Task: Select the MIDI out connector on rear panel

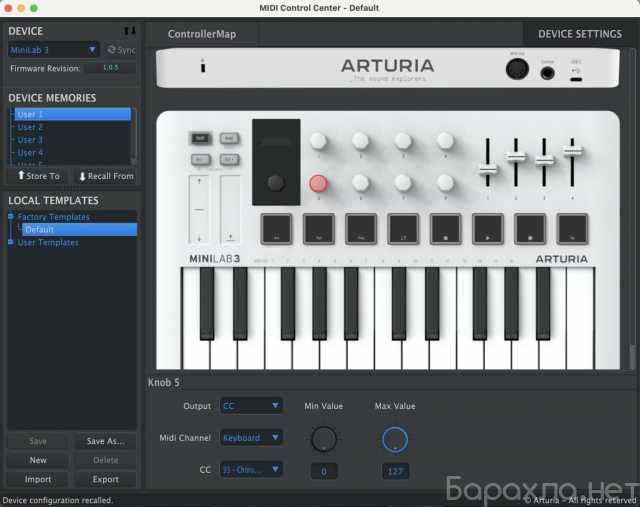Action: (x=517, y=69)
